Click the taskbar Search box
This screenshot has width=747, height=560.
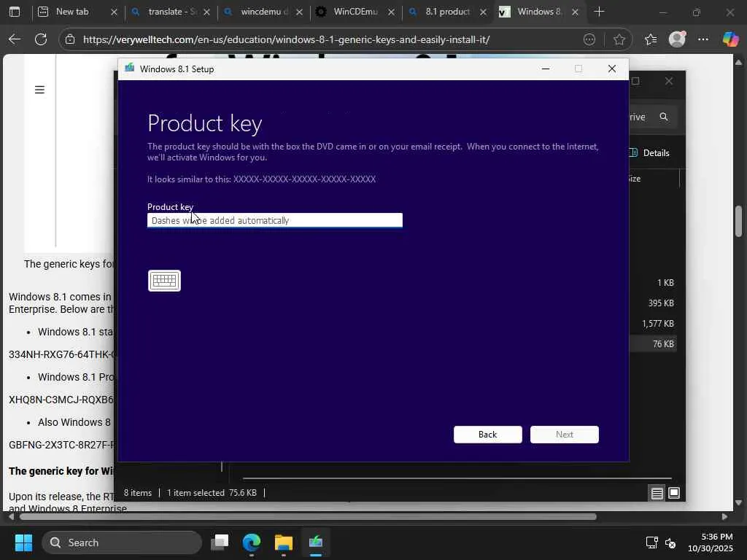click(x=122, y=542)
